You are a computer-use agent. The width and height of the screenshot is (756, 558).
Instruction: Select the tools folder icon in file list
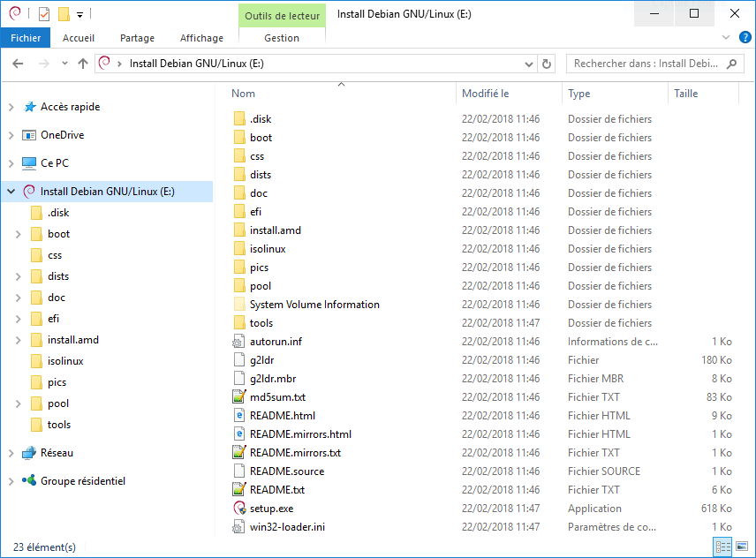[x=239, y=323]
